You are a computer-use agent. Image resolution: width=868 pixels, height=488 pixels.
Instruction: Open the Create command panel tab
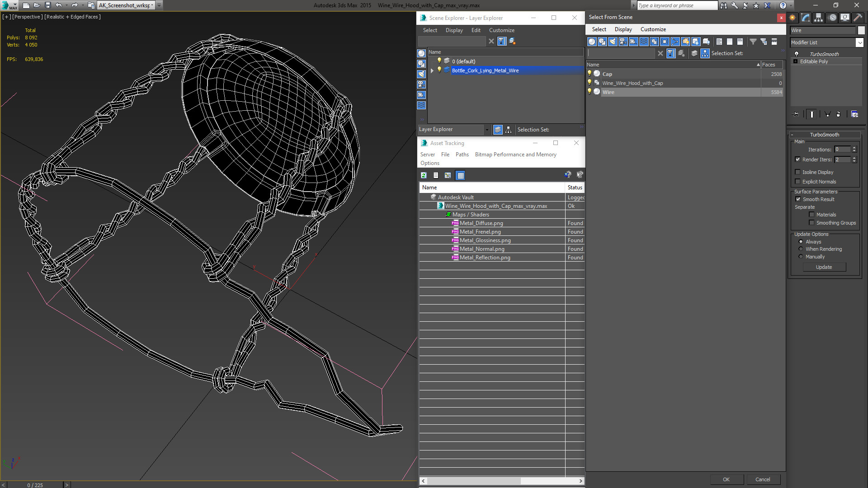tap(793, 18)
